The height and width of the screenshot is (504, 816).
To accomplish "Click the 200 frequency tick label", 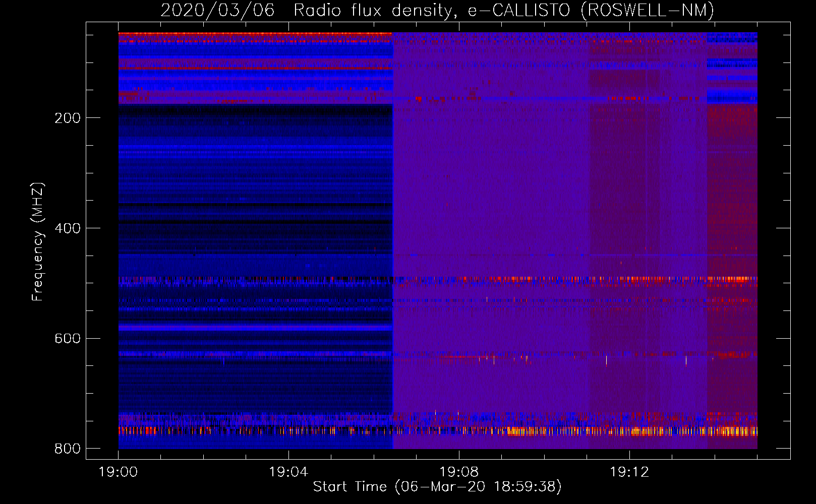I will coord(68,118).
